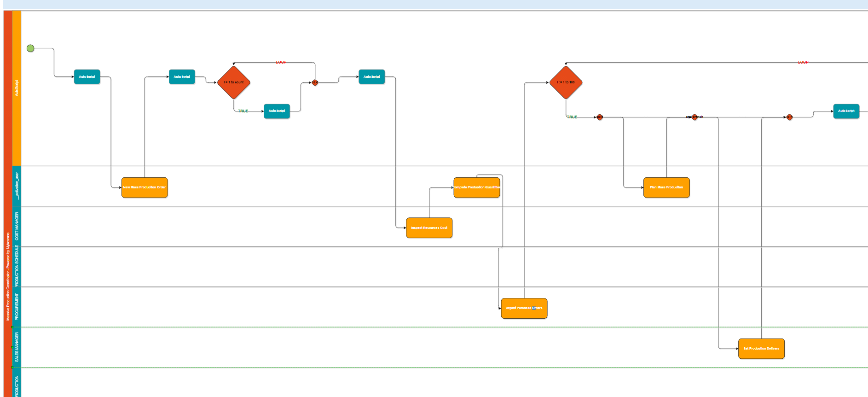Select the 'Set Production Delivery' task
Image resolution: width=868 pixels, height=397 pixels.
[761, 349]
